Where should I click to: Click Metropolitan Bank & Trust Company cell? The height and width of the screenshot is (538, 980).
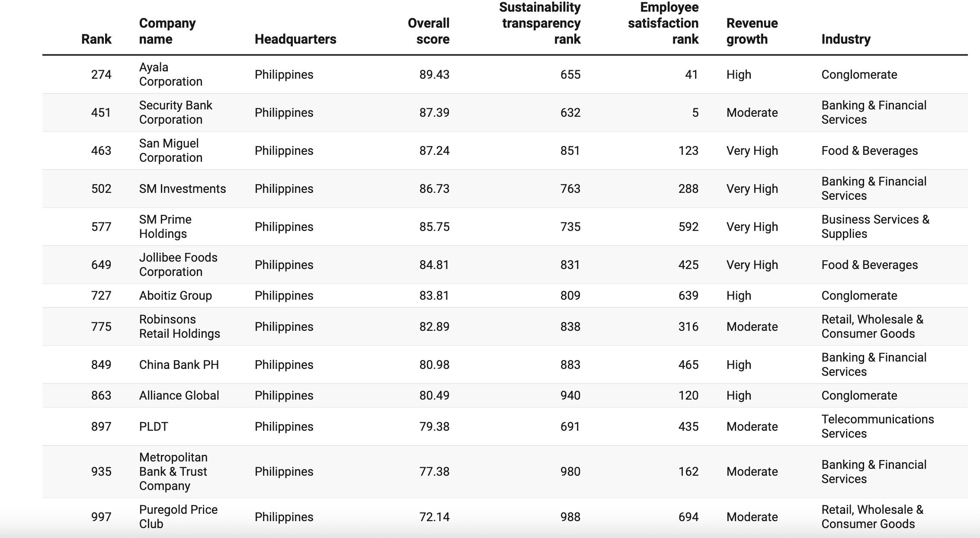pyautogui.click(x=173, y=471)
